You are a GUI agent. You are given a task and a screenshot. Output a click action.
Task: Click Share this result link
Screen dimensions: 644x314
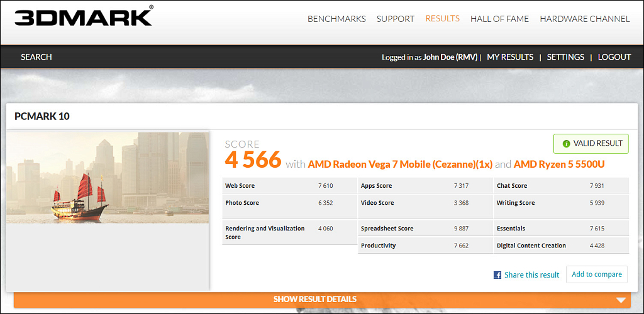531,275
